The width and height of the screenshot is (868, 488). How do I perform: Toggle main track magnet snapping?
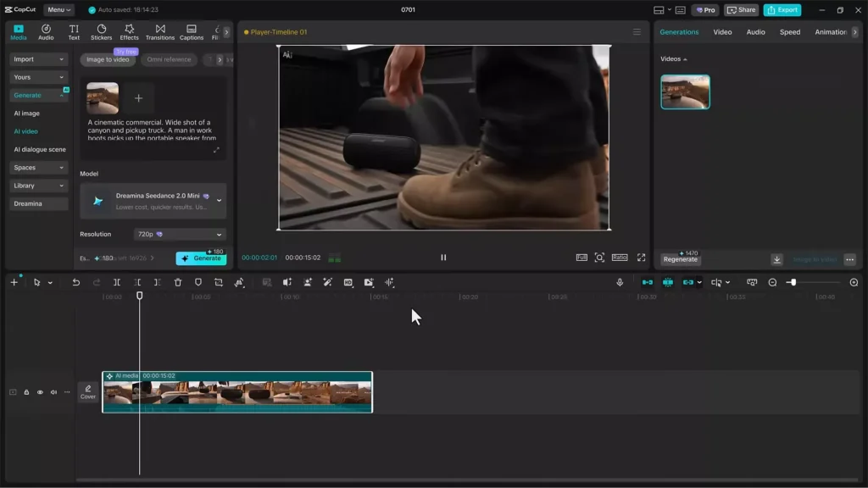point(647,282)
